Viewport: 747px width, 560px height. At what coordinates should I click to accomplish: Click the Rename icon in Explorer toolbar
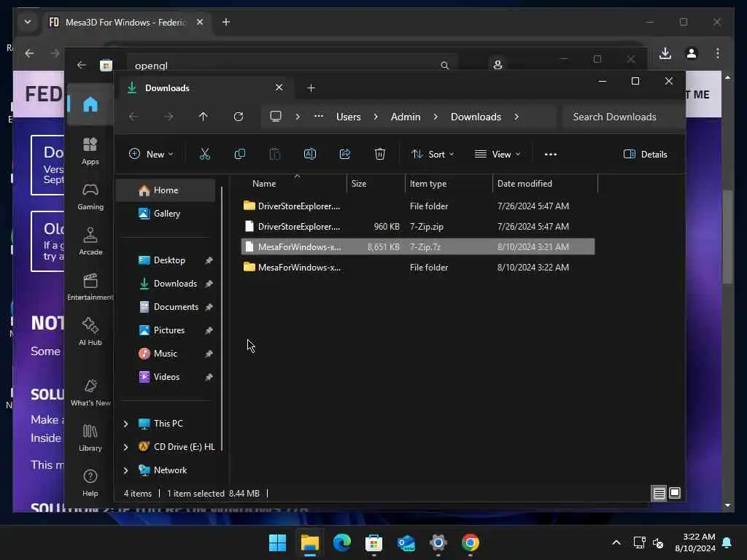[x=309, y=154]
